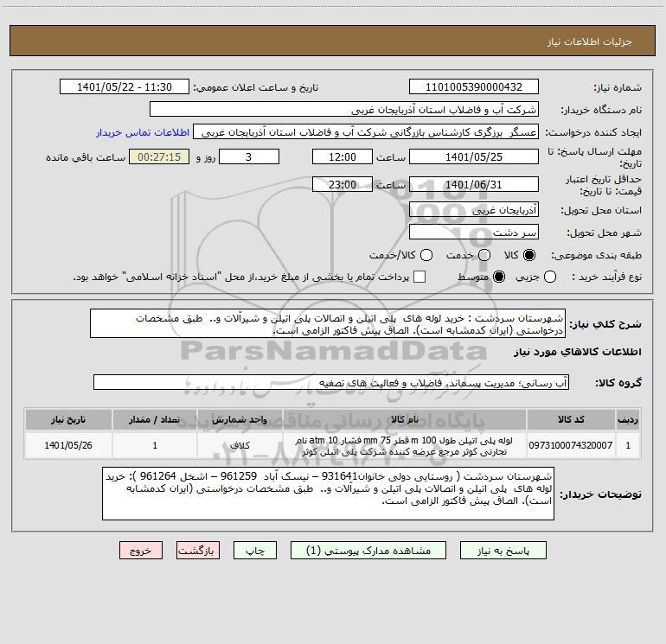Click buyer organization name field

coord(344,110)
